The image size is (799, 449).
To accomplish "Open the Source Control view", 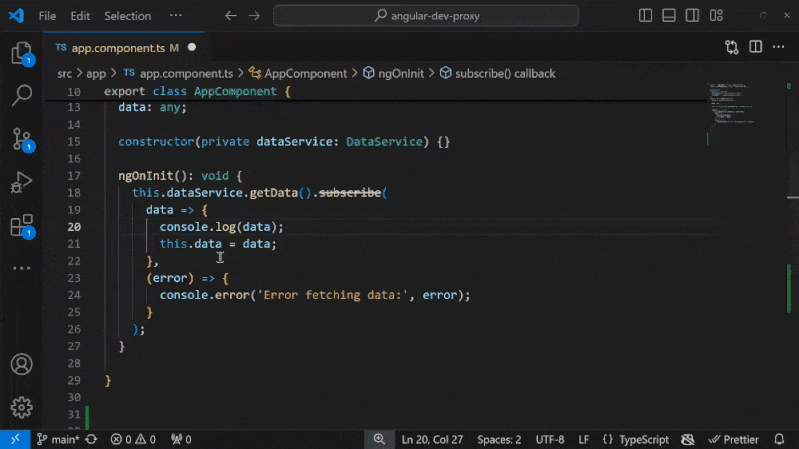I will click(x=21, y=139).
